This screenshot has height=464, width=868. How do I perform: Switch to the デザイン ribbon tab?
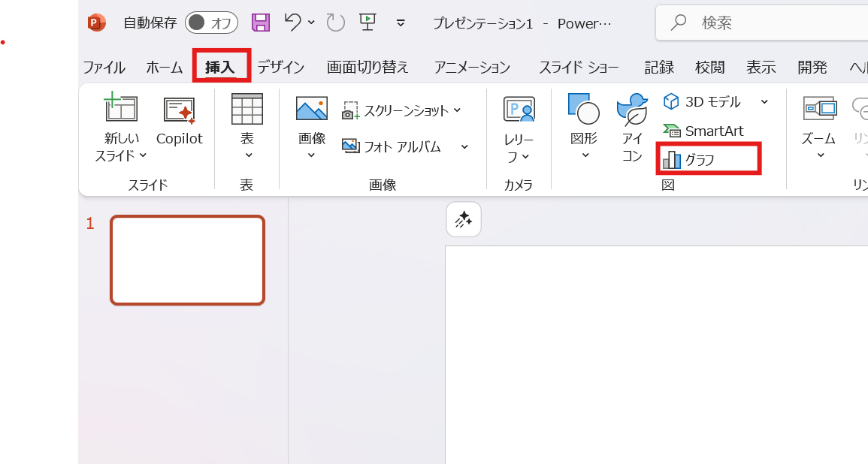pos(280,67)
